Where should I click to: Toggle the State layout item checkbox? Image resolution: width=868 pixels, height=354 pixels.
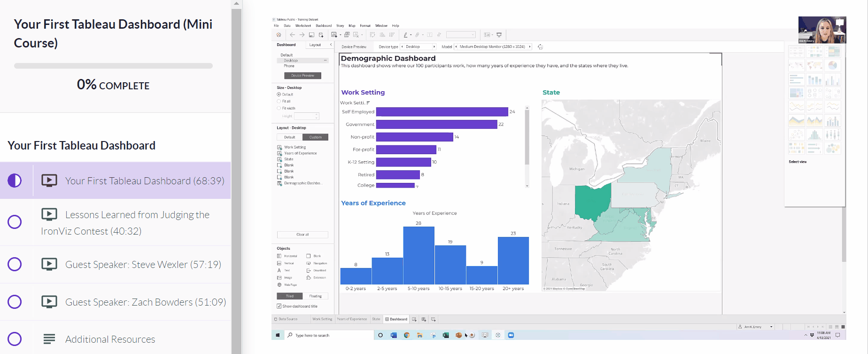point(279,159)
